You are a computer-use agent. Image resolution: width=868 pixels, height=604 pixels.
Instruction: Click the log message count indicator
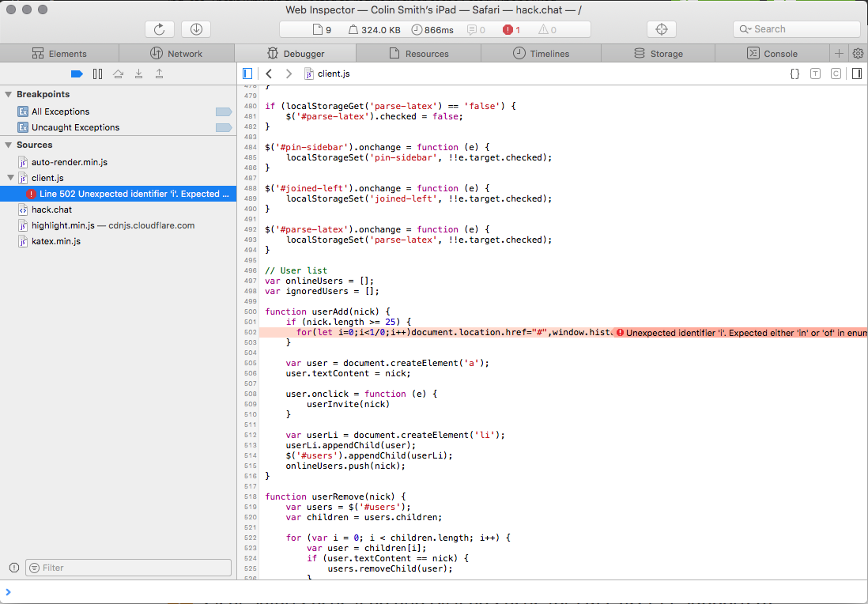tap(476, 29)
